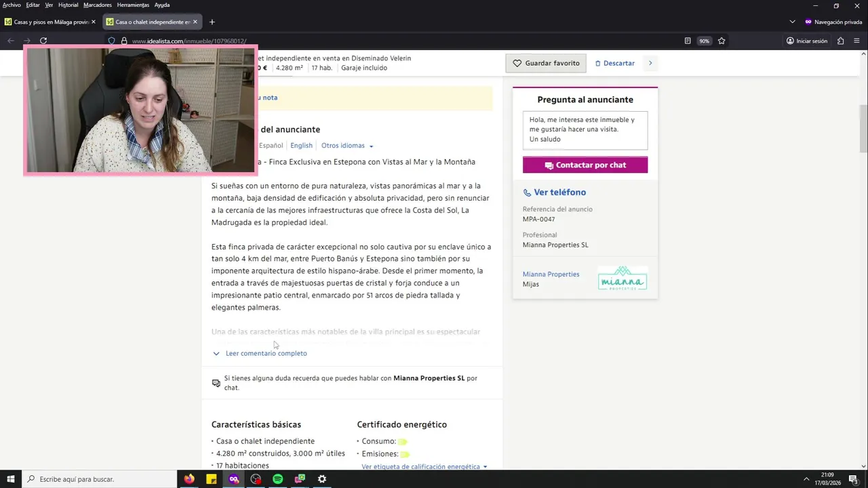Open the Windows Start menu

(x=10, y=479)
